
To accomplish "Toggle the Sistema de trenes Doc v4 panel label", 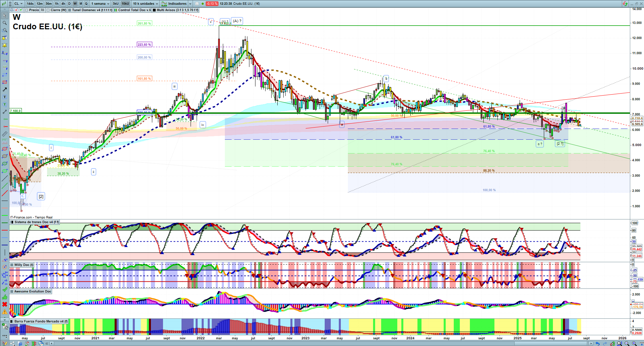I will tap(35, 222).
